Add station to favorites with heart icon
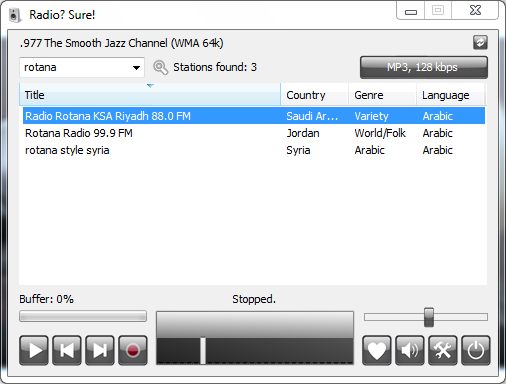 coord(377,350)
